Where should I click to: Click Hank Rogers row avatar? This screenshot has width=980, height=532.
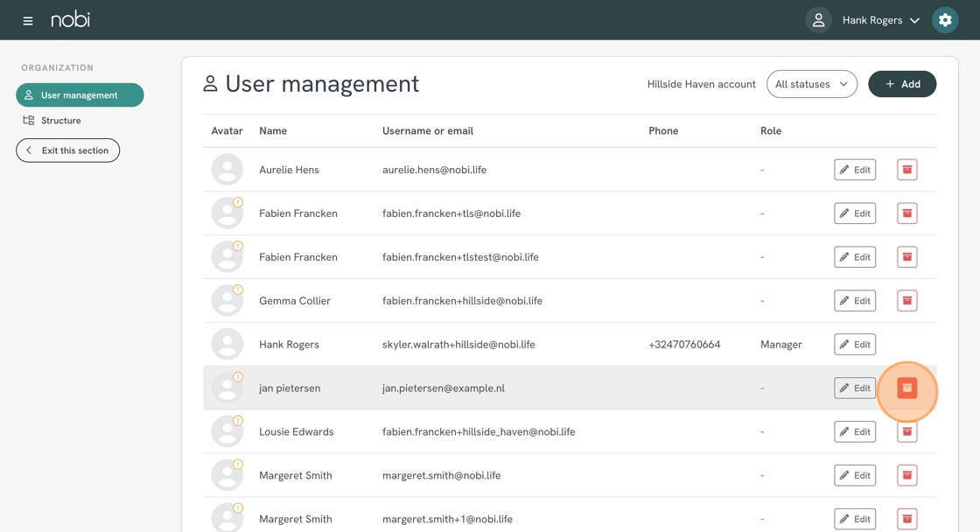tap(227, 345)
